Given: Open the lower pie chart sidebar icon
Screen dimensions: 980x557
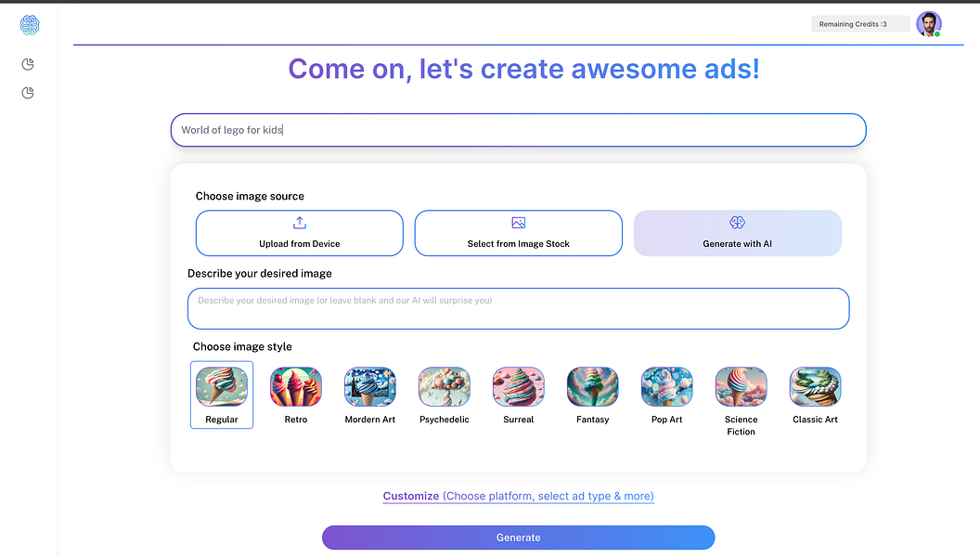Looking at the screenshot, I should click(x=28, y=93).
